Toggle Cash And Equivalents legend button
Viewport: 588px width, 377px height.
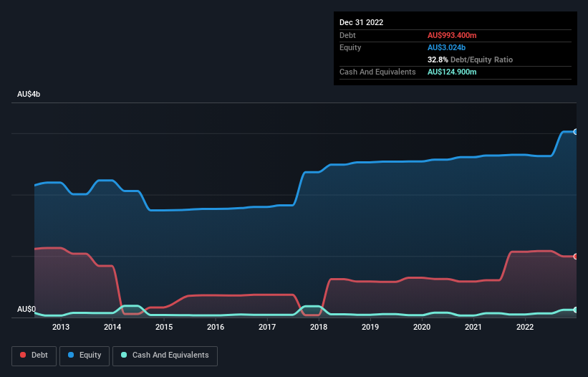click(x=165, y=355)
